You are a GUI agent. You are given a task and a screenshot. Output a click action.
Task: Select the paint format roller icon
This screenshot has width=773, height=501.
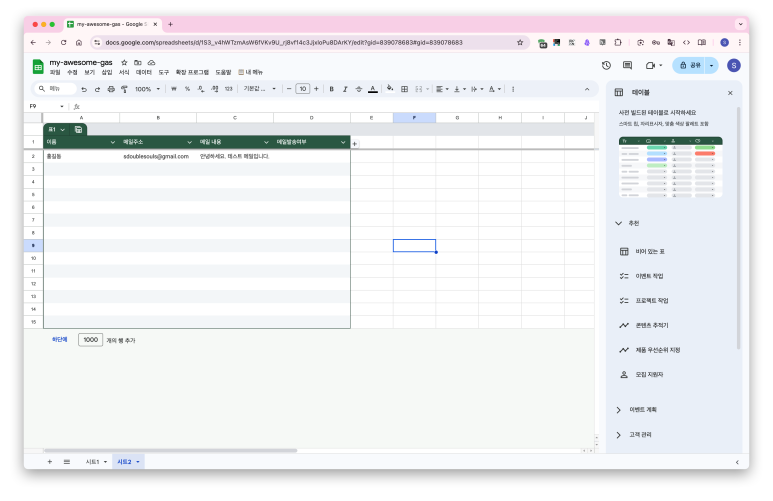(x=124, y=89)
